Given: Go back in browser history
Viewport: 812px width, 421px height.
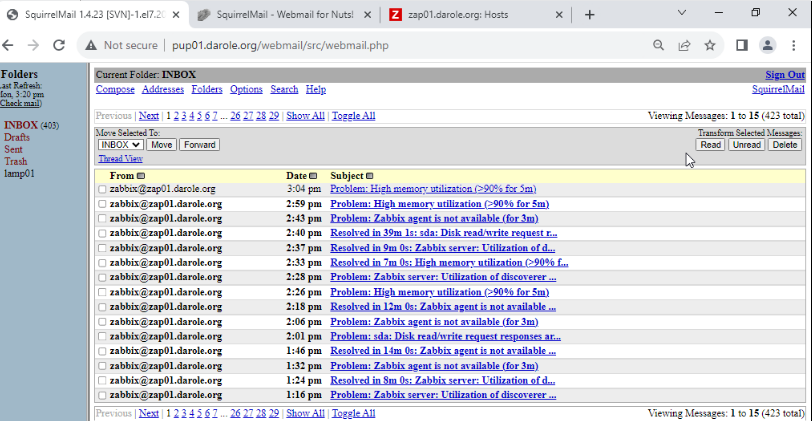Looking at the screenshot, I should [x=8, y=46].
